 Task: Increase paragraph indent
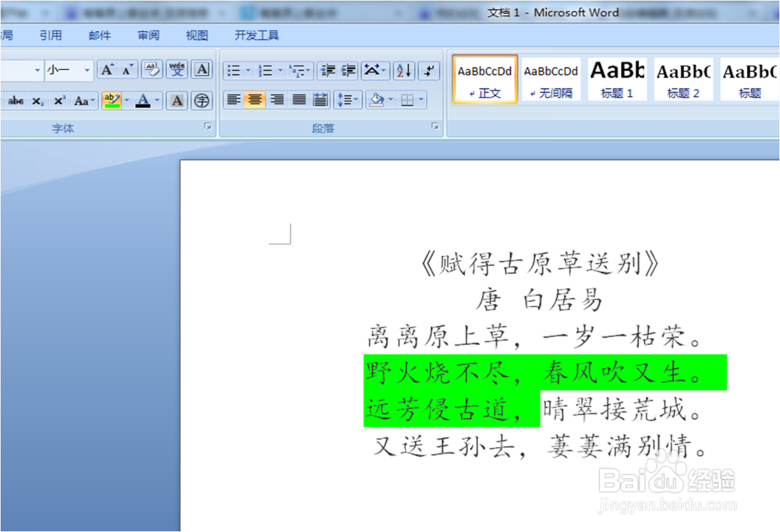click(348, 69)
